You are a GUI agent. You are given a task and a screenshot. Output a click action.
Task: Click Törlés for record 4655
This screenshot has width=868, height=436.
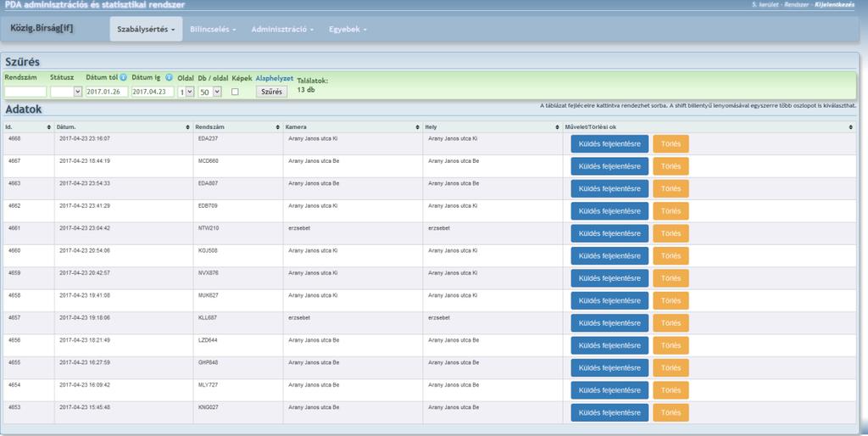pyautogui.click(x=671, y=368)
